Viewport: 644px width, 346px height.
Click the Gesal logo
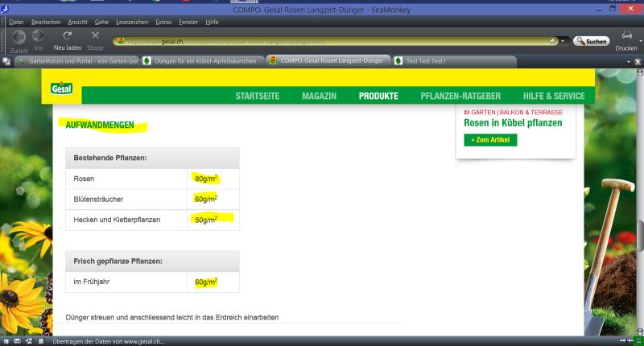tap(62, 88)
